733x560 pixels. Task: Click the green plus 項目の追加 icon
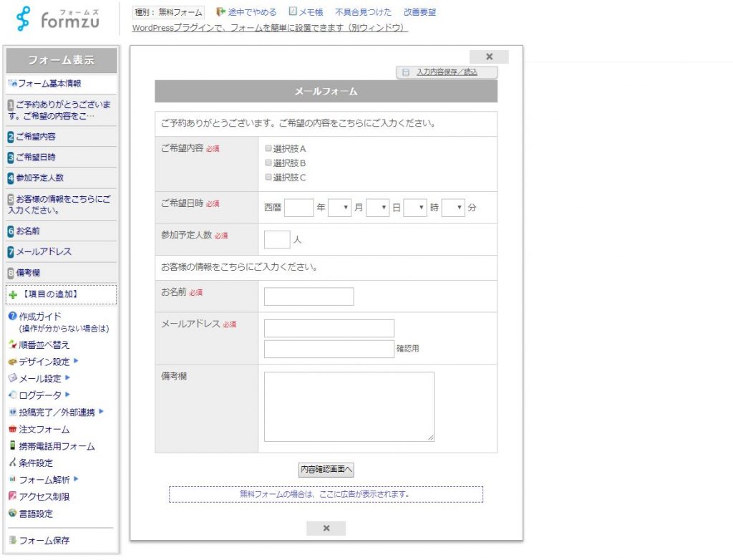(x=13, y=294)
